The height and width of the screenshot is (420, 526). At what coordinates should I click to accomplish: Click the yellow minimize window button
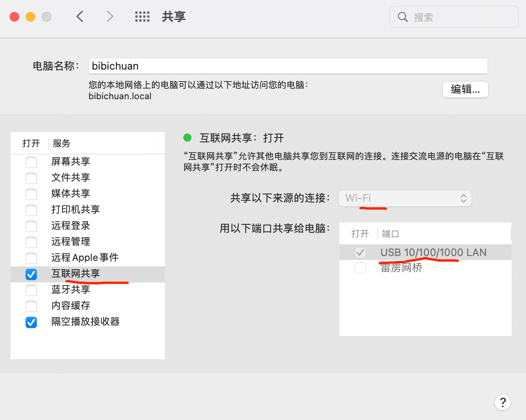(30, 17)
